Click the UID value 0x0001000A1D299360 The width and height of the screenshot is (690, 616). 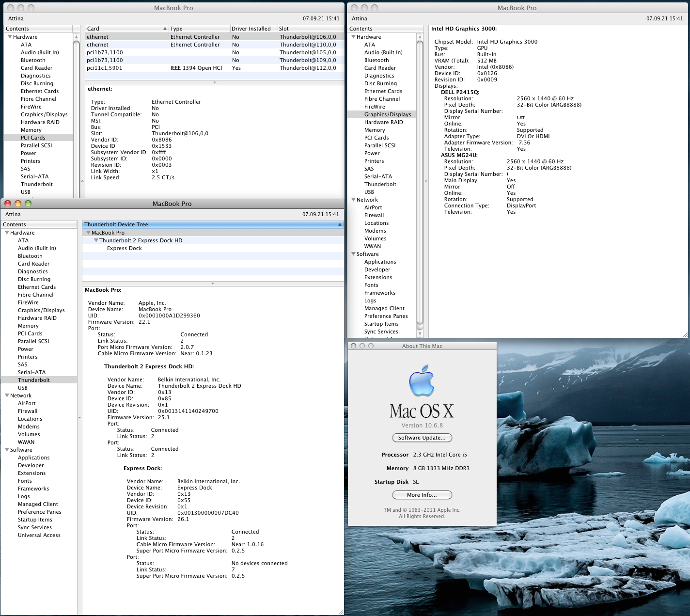[169, 316]
